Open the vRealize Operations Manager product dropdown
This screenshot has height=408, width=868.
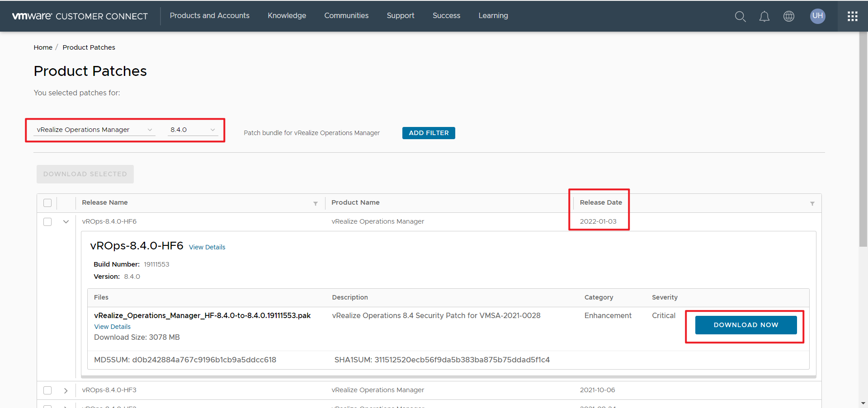[94, 130]
